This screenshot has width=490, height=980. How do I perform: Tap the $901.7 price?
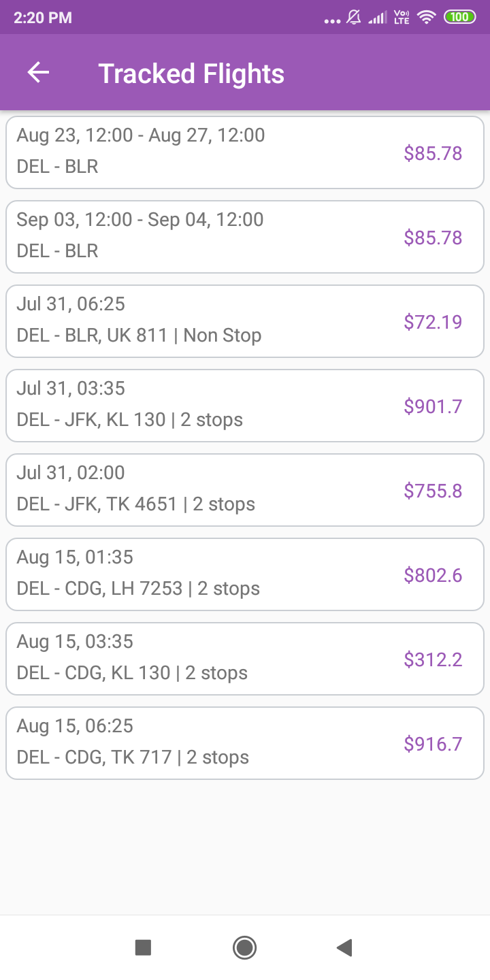pos(433,406)
